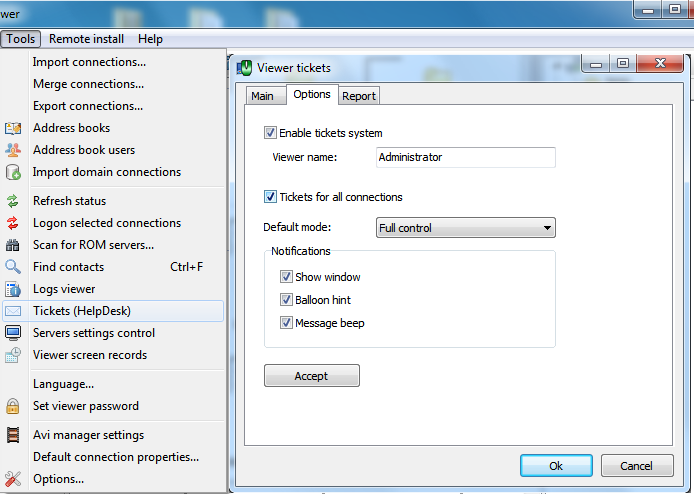694x494 pixels.
Task: Select Import domain connections entry
Action: (113, 172)
